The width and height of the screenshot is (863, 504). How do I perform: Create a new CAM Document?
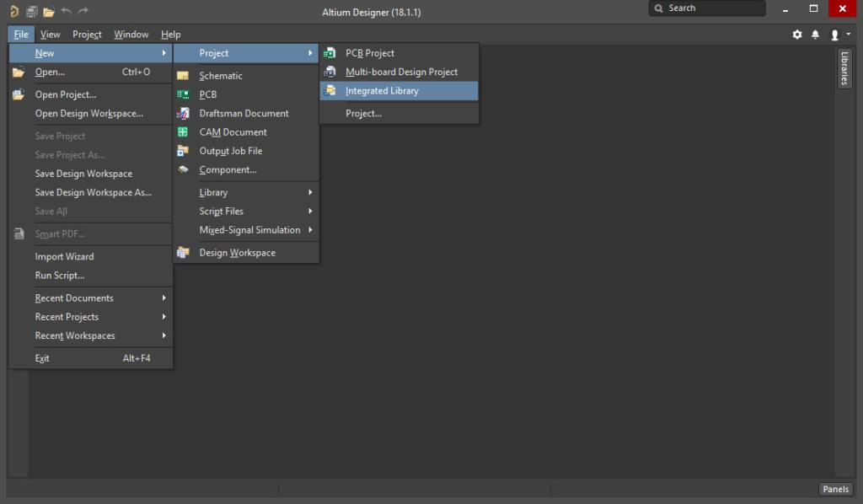coord(246,132)
